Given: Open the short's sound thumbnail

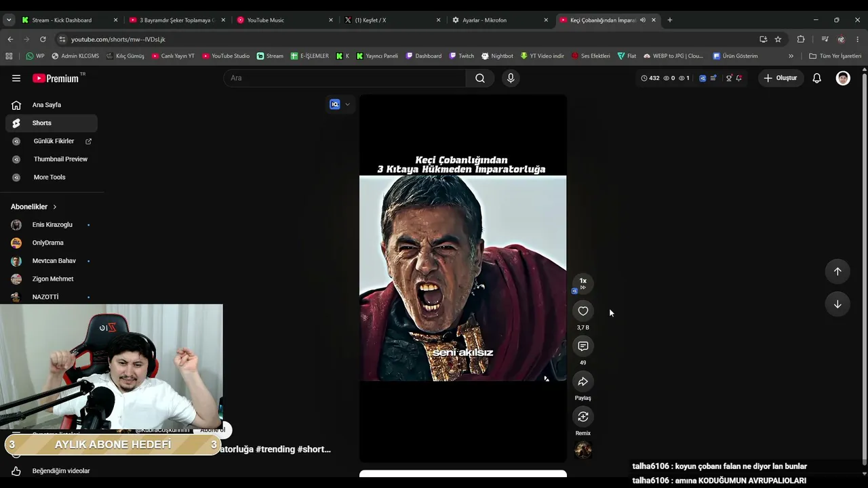Looking at the screenshot, I should 583,449.
